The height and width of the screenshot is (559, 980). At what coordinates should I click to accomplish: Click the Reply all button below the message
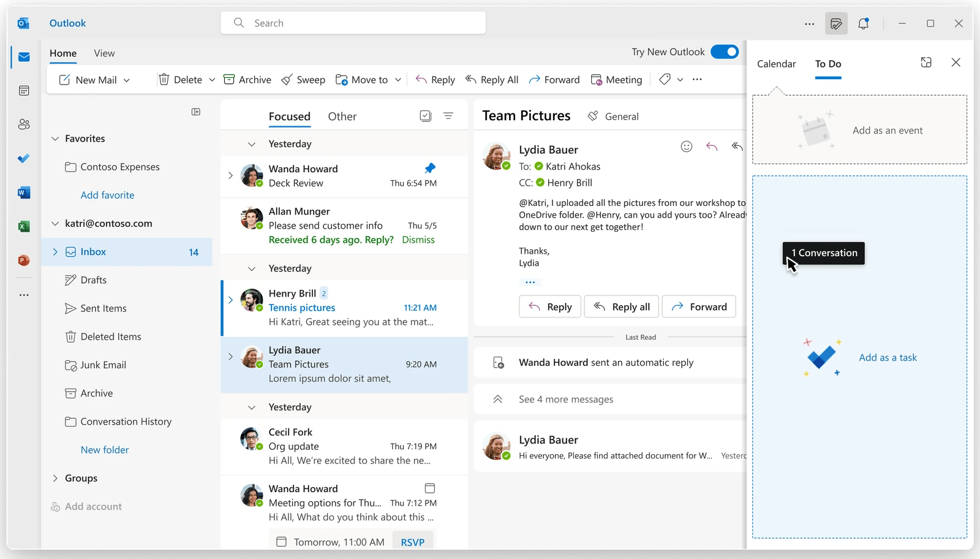(622, 306)
